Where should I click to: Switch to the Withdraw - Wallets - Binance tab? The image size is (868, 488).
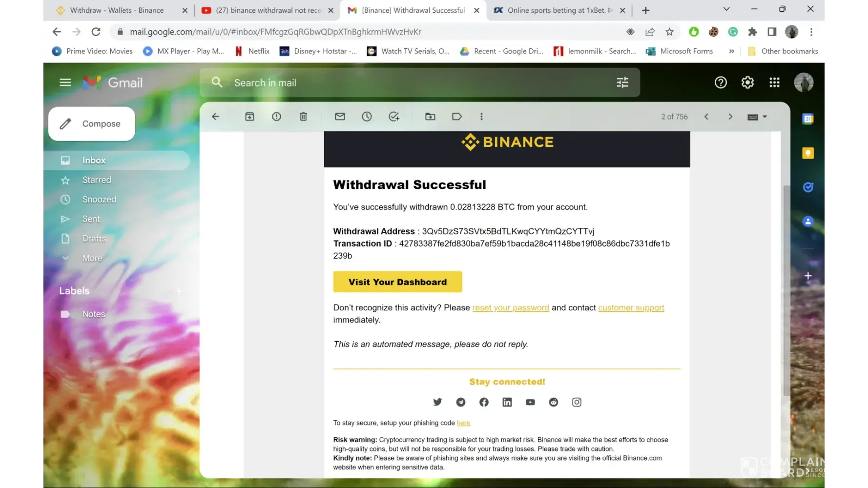click(x=116, y=10)
